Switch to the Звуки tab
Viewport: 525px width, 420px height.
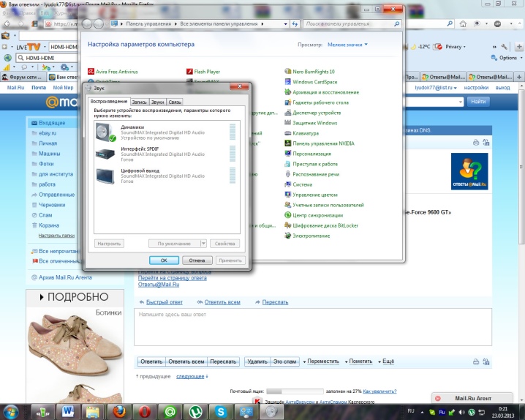pyautogui.click(x=157, y=102)
